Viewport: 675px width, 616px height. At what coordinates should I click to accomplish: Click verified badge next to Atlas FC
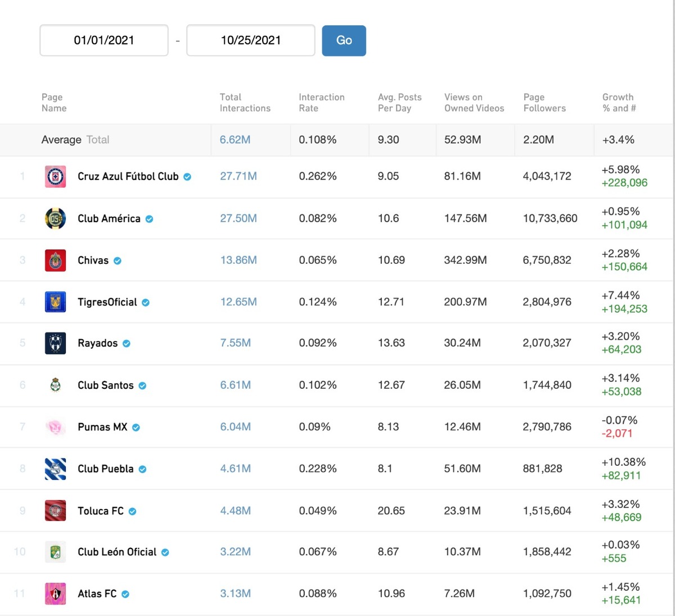pos(125,594)
